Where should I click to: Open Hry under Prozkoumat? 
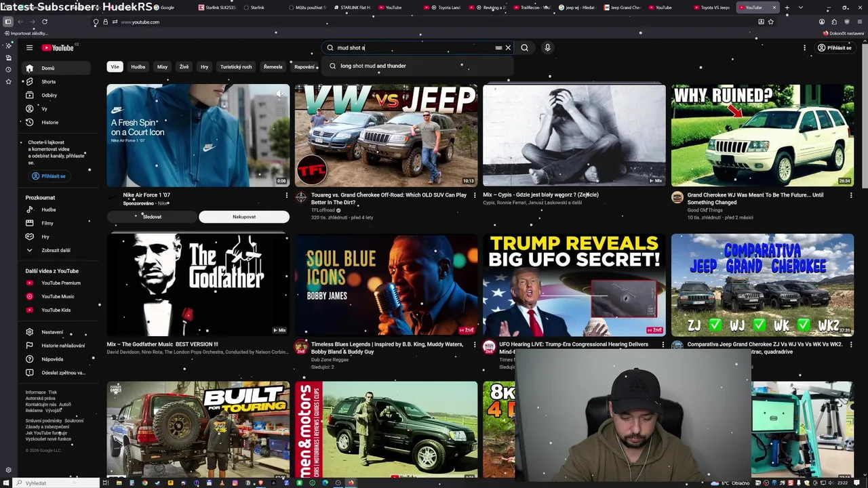[x=57, y=237]
